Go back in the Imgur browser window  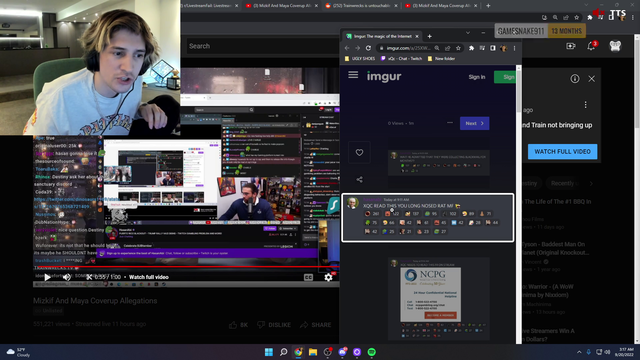coord(347,48)
